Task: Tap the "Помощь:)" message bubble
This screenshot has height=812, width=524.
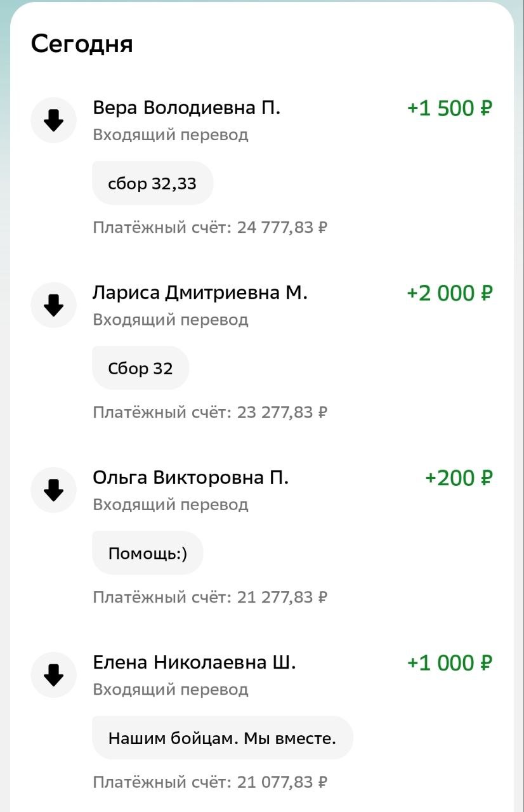Action: [148, 553]
